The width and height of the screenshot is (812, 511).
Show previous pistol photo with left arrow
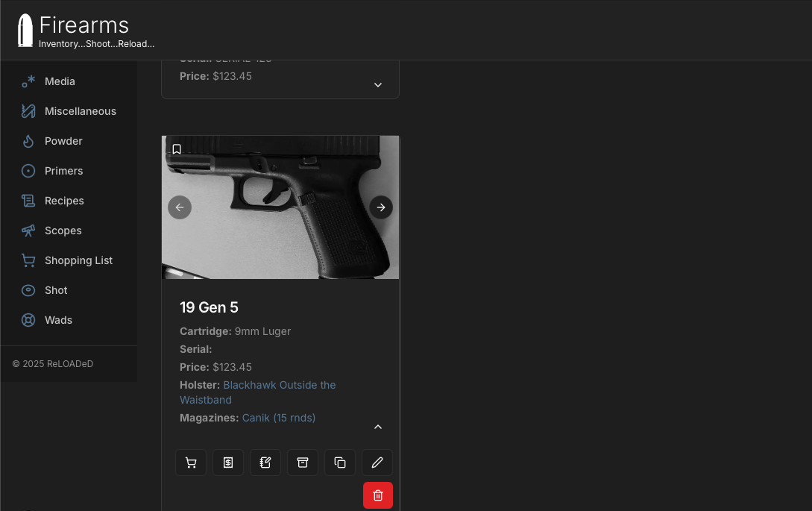[x=180, y=207]
